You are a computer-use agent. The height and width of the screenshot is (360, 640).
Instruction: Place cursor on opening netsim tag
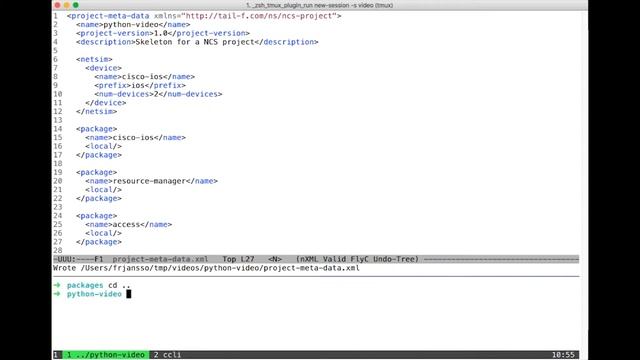click(x=94, y=59)
